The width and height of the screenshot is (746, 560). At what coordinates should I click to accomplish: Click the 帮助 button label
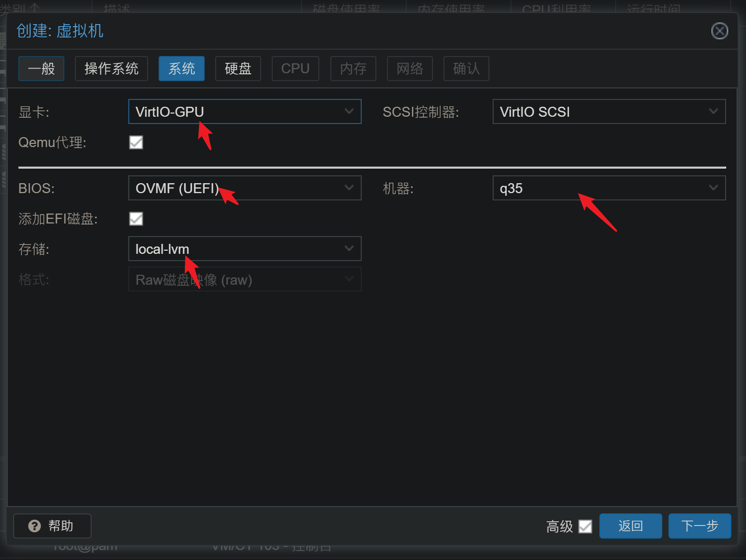coord(61,526)
